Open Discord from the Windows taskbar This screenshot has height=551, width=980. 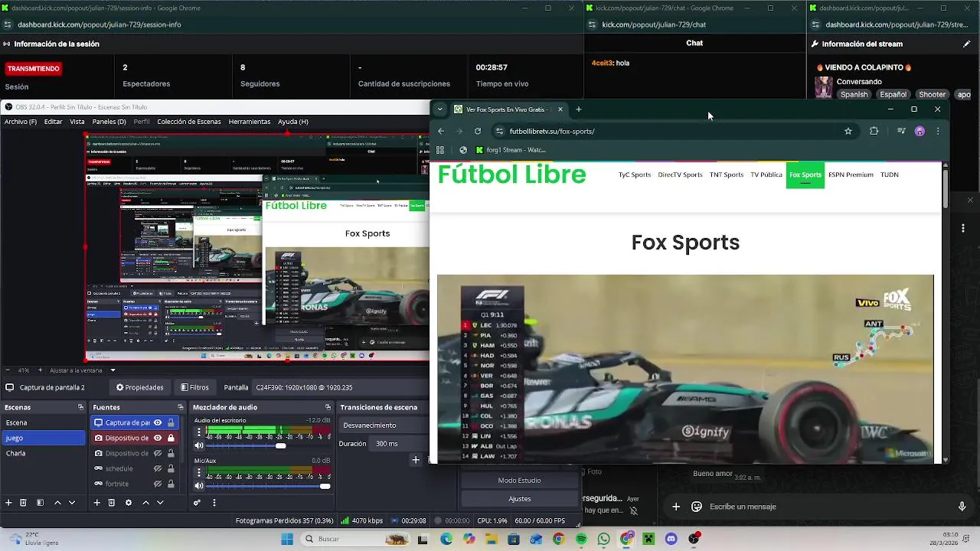tap(671, 539)
